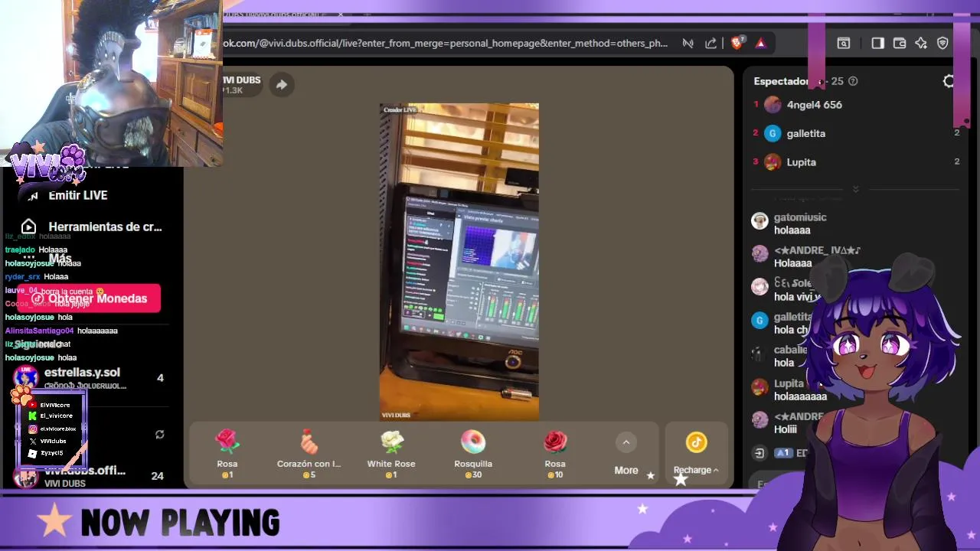The width and height of the screenshot is (980, 551).
Task: Click estrellas.y.sol LIVE avatar
Action: [27, 378]
